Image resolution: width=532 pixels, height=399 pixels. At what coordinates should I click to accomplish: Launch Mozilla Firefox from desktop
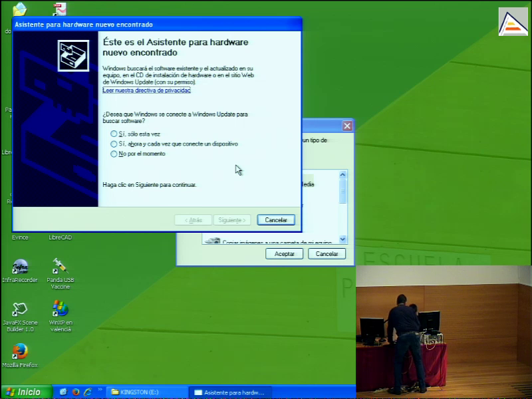(20, 351)
